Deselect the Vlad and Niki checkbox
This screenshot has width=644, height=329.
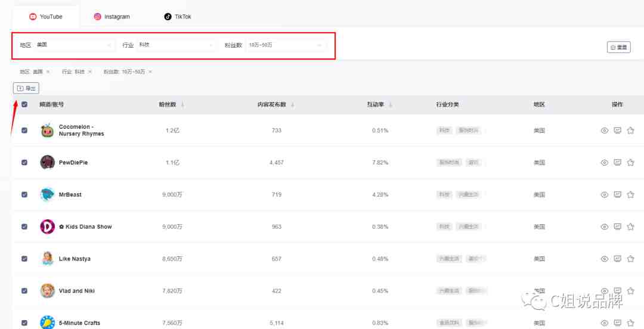tap(24, 290)
